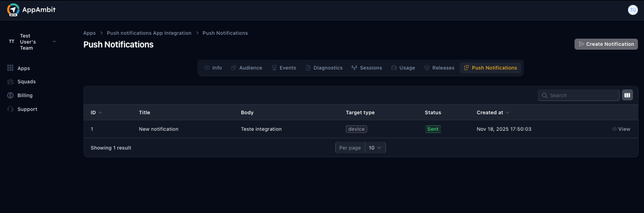
Task: Click the Push Notifications breadcrumb
Action: [225, 33]
